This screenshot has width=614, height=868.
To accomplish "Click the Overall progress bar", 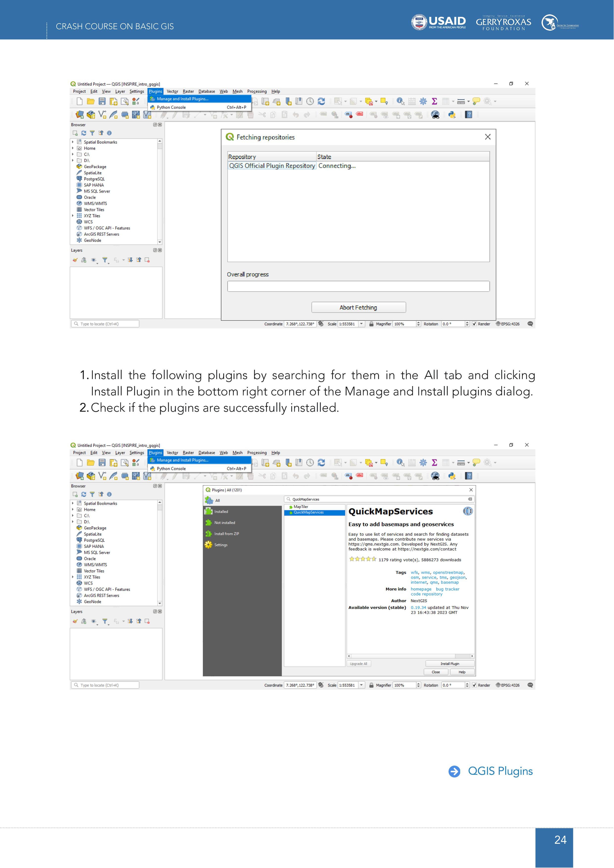I will click(x=358, y=286).
